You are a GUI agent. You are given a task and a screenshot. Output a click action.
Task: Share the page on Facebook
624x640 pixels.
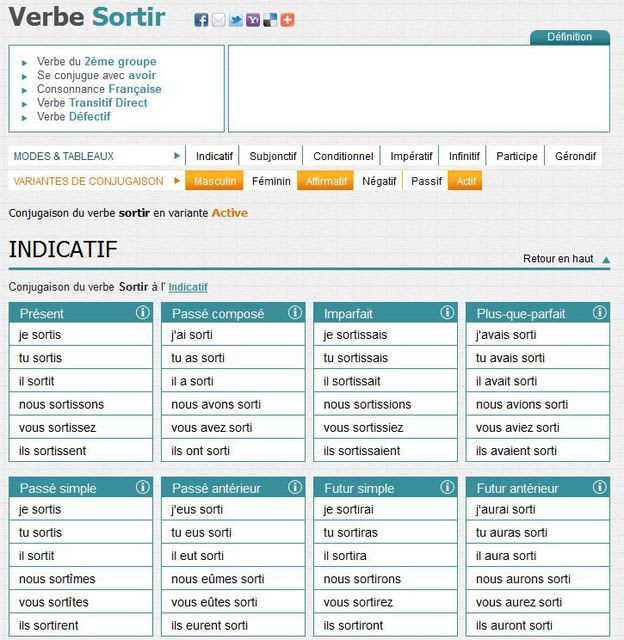pyautogui.click(x=201, y=20)
